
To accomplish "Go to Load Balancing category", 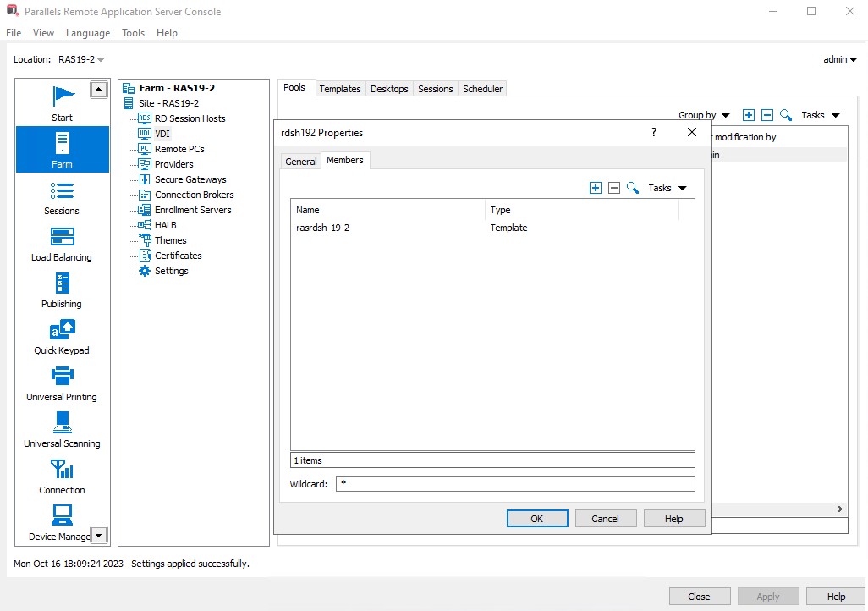I will (x=62, y=245).
